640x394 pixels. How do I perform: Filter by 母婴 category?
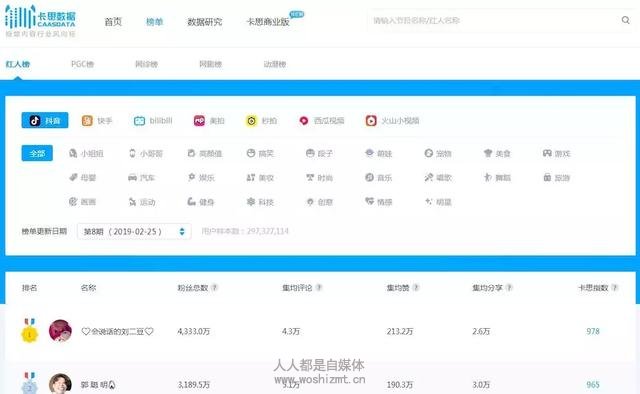[82, 178]
